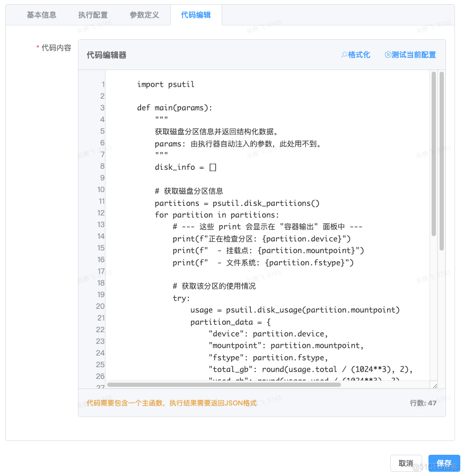Click the 格式化 format link
The height and width of the screenshot is (476, 464).
point(355,55)
